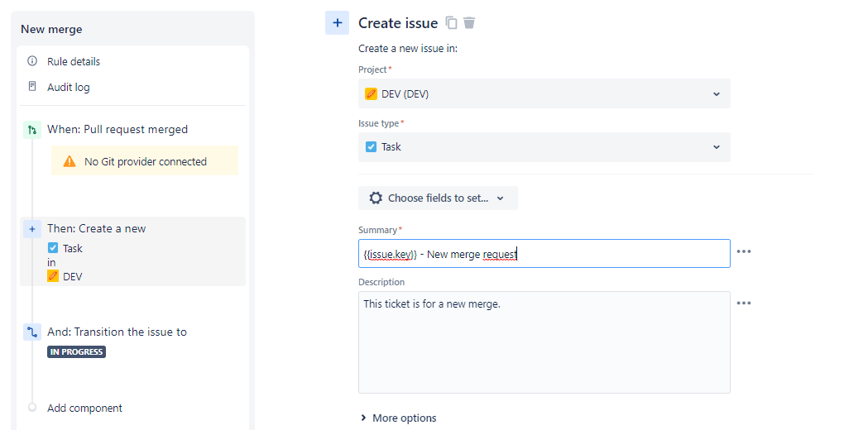The width and height of the screenshot is (868, 430).
Task: Open the Issue type Task dropdown
Action: click(544, 147)
